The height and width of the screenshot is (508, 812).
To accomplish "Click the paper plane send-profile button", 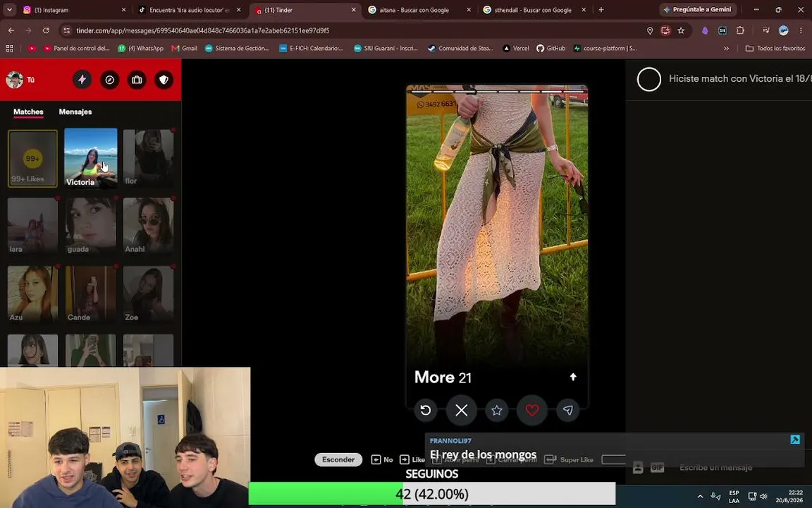I will click(567, 410).
